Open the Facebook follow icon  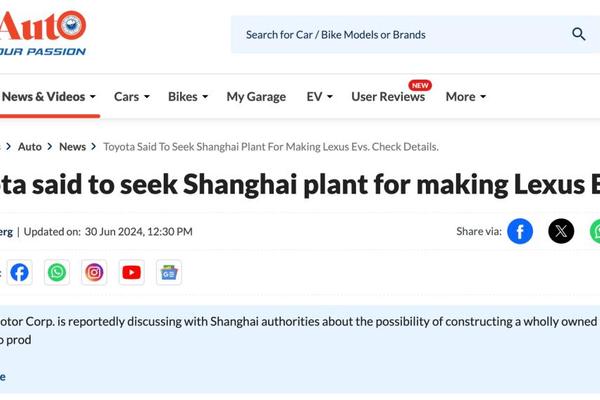[x=20, y=273]
